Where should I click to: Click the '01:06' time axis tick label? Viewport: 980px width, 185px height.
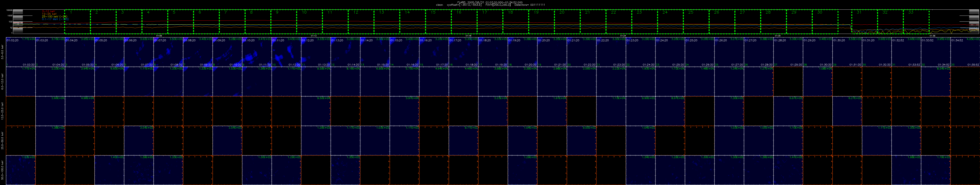click(x=159, y=35)
